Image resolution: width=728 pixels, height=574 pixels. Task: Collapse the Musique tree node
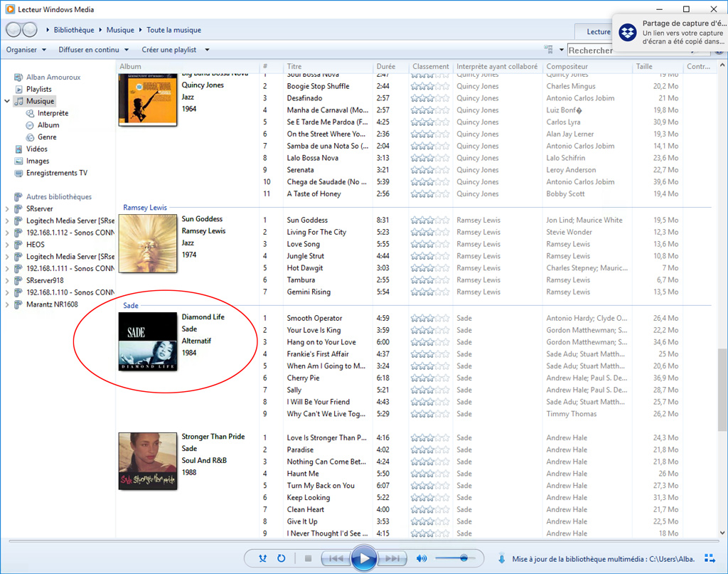pos(7,101)
